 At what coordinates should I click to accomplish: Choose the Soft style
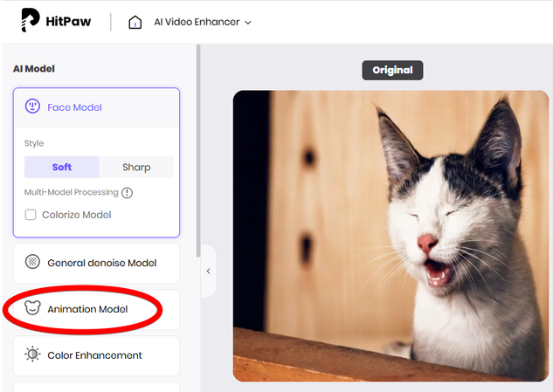62,167
